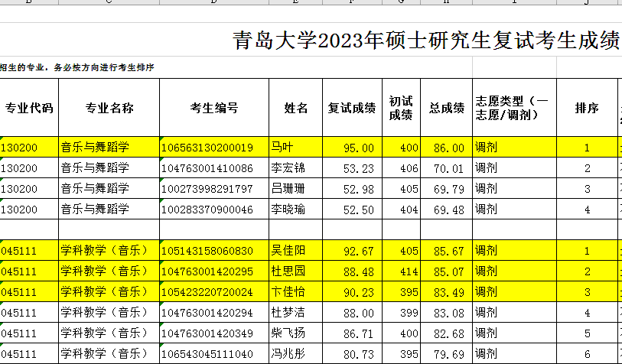Select the 姓名 header cell

pos(295,108)
